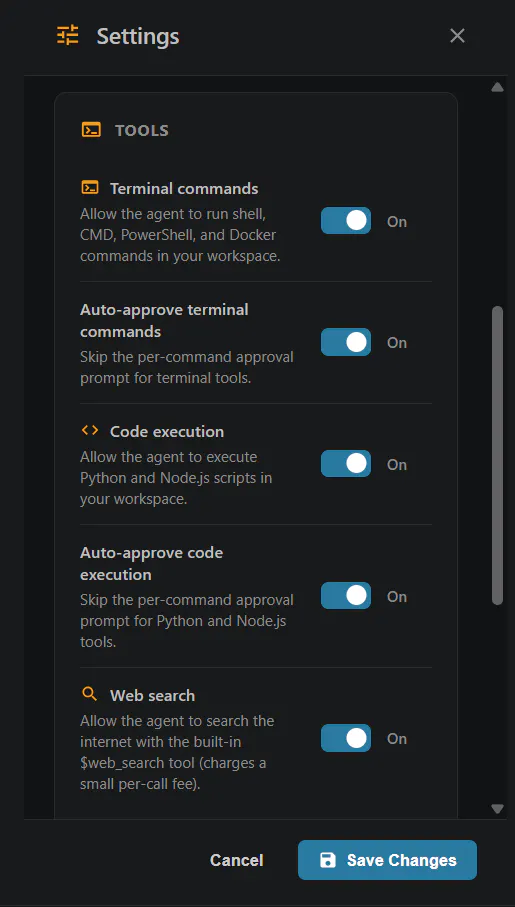Click the floppy disk icon on Save Changes
The height and width of the screenshot is (907, 515).
[328, 860]
